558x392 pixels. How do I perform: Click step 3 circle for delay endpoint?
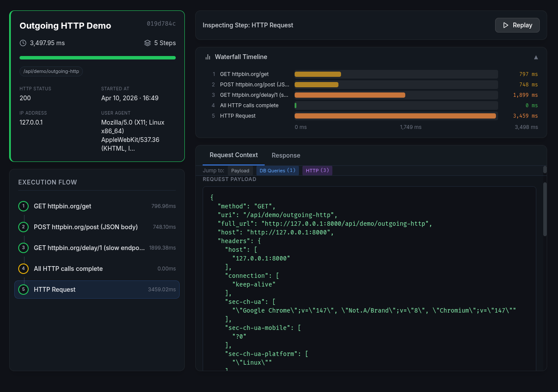23,248
